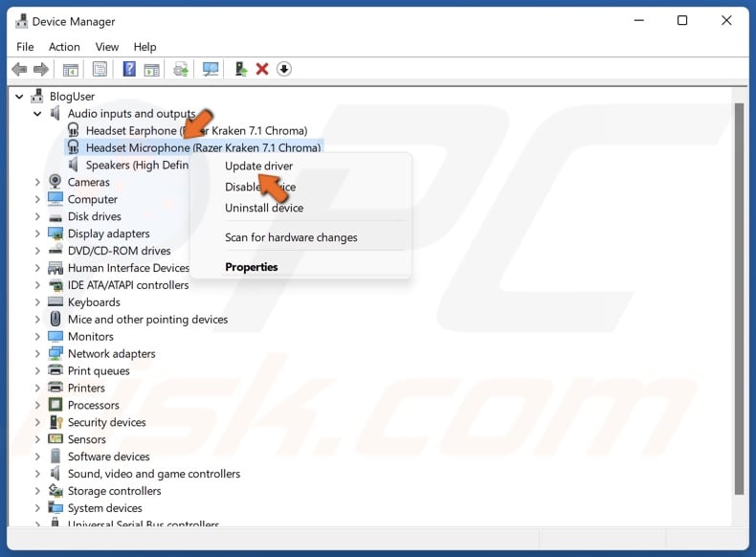This screenshot has width=756, height=557.
Task: Click the Audio inputs and outputs speaker icon
Action: [x=56, y=113]
